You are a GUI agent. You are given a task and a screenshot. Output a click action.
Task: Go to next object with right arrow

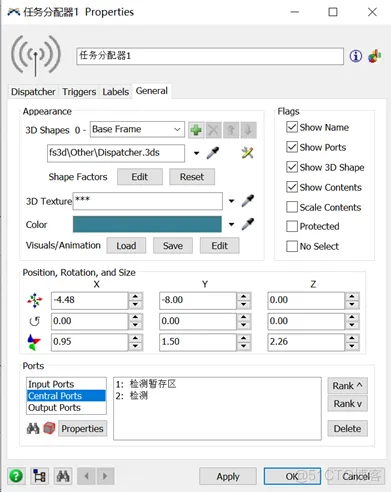click(105, 476)
